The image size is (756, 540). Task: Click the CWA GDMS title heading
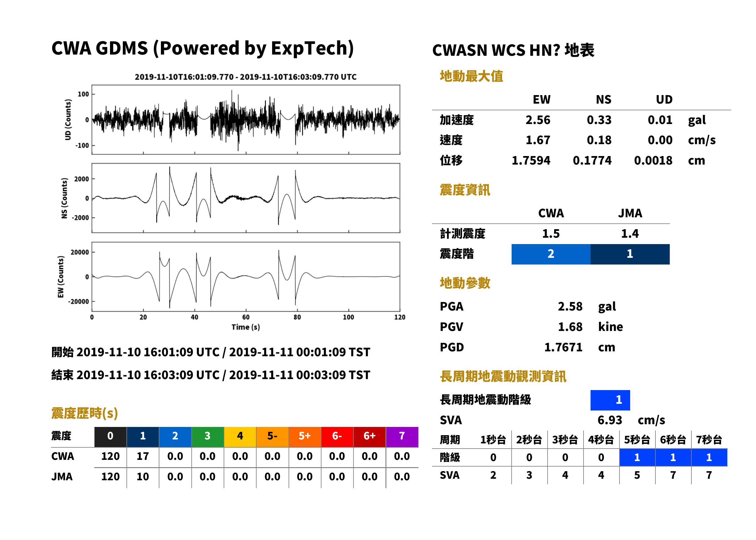pyautogui.click(x=202, y=48)
